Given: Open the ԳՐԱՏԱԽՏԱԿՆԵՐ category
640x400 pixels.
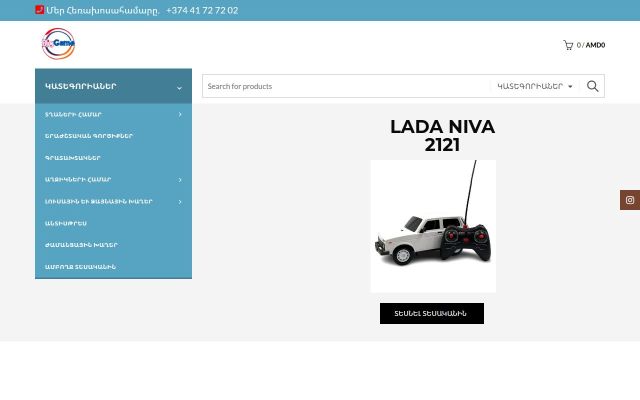Looking at the screenshot, I should [73, 158].
